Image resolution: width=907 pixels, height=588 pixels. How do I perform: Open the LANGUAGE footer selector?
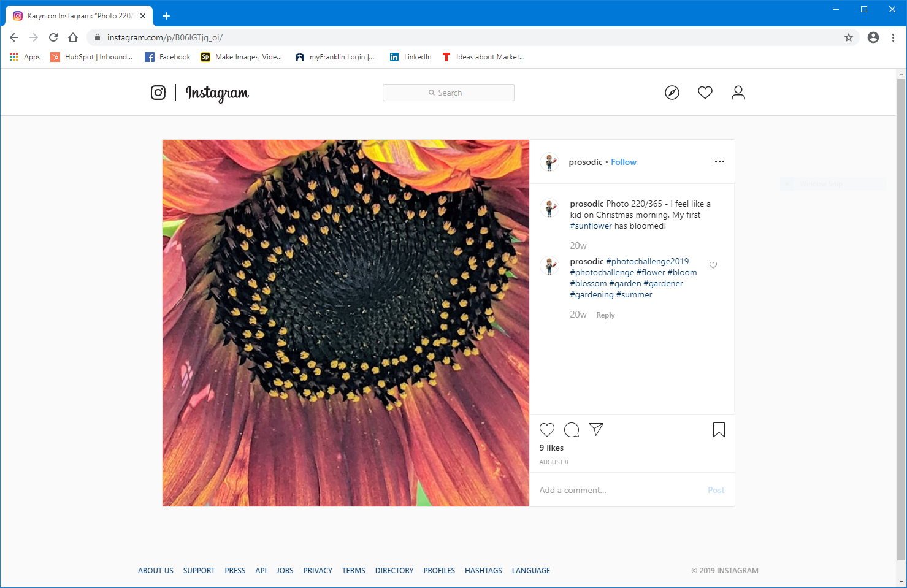531,571
